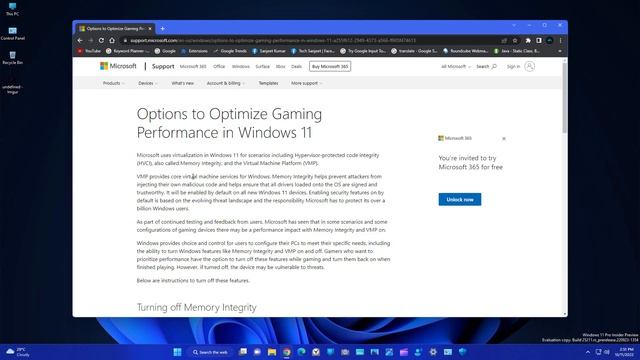The height and width of the screenshot is (360, 640).
Task: Open the Office nav item
Action: tap(219, 67)
